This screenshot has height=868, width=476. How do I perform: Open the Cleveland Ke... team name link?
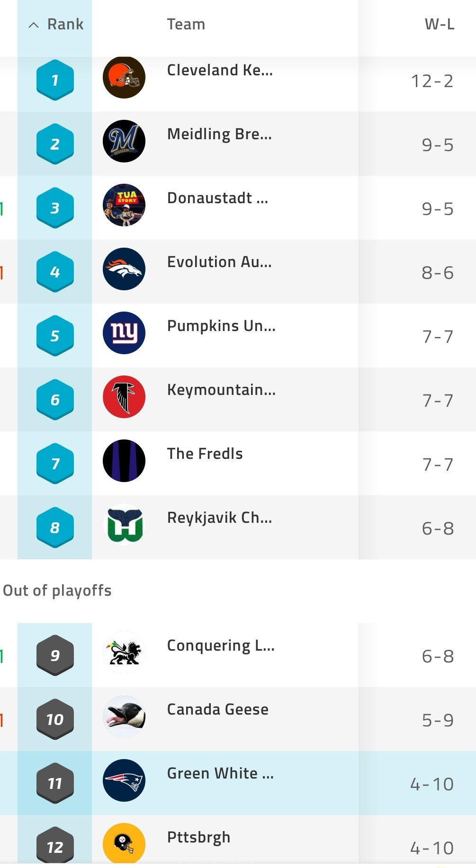(x=220, y=70)
